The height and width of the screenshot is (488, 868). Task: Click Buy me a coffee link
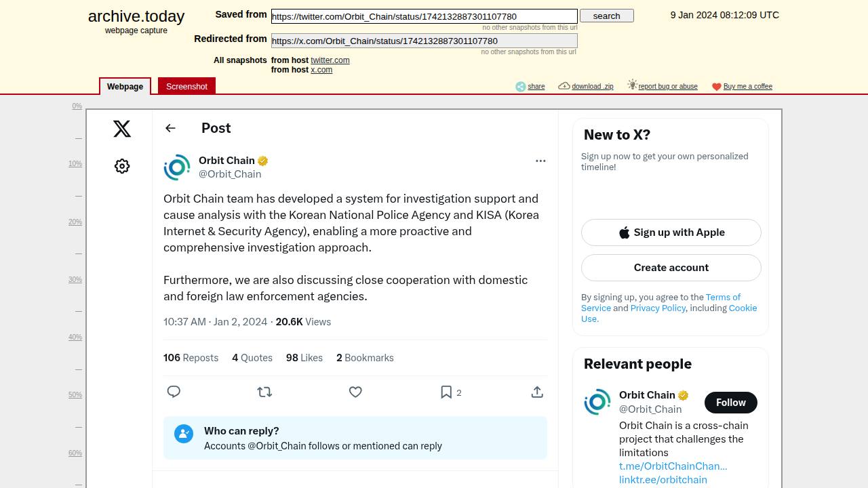748,87
